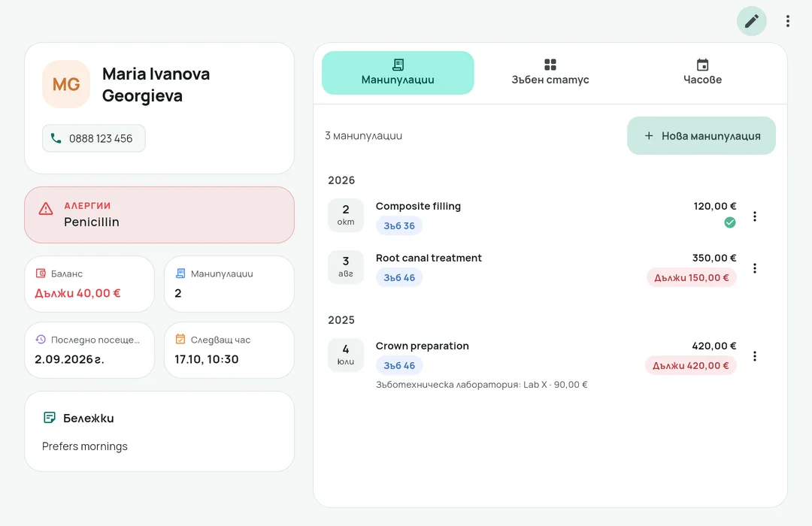This screenshot has height=526, width=812.
Task: Click the last visit date 2.09.2026 г.
Action: 69,359
